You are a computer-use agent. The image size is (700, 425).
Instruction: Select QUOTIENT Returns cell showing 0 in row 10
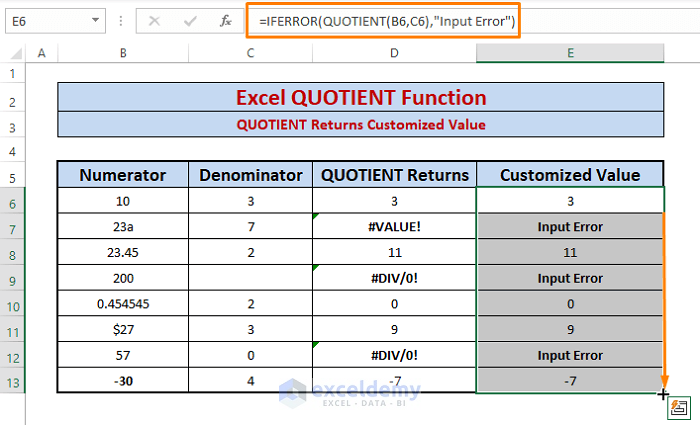pos(394,304)
